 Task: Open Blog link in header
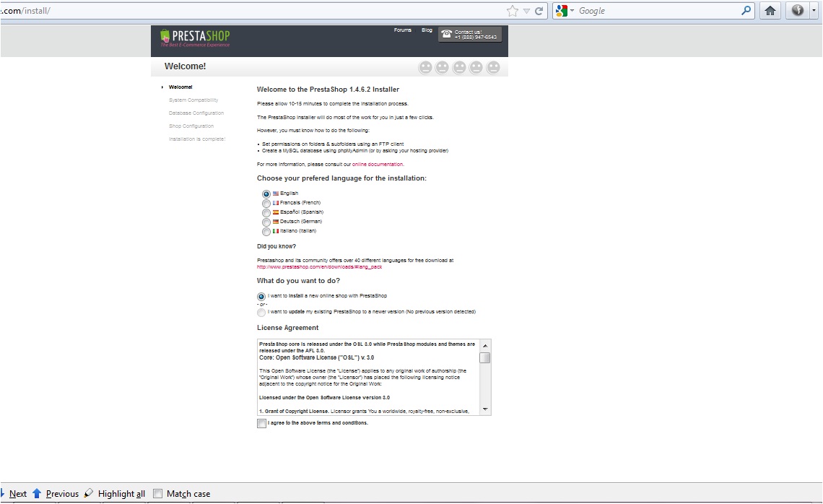427,30
